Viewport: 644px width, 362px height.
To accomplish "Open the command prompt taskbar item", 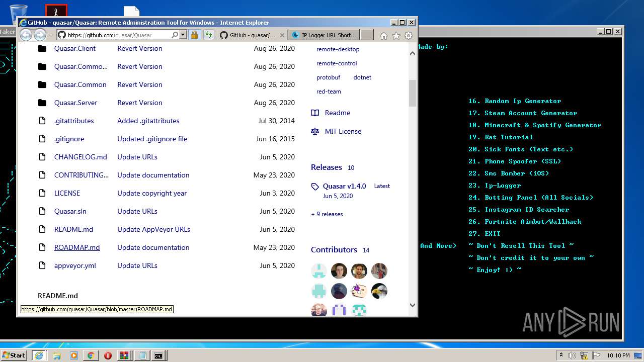I will click(158, 355).
